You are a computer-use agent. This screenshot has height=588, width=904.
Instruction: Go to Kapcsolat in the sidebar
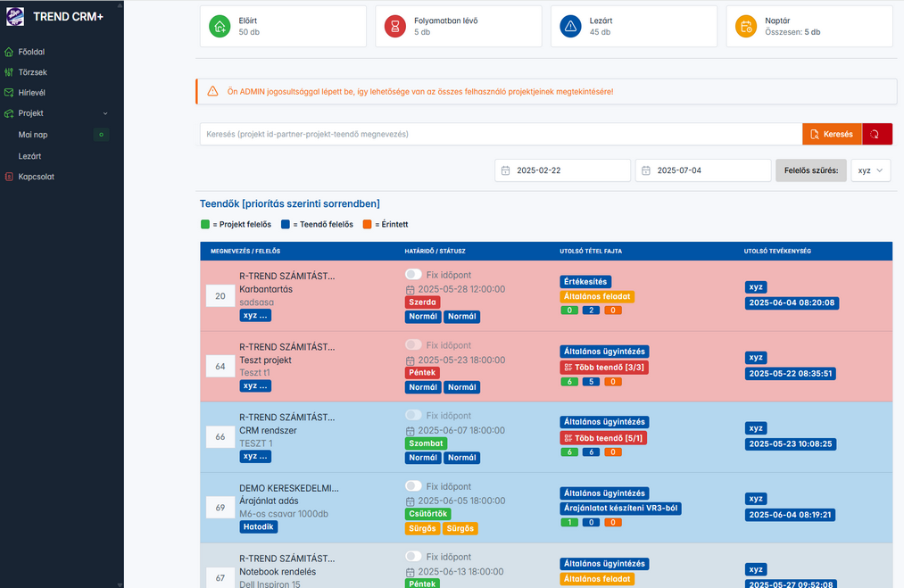36,177
